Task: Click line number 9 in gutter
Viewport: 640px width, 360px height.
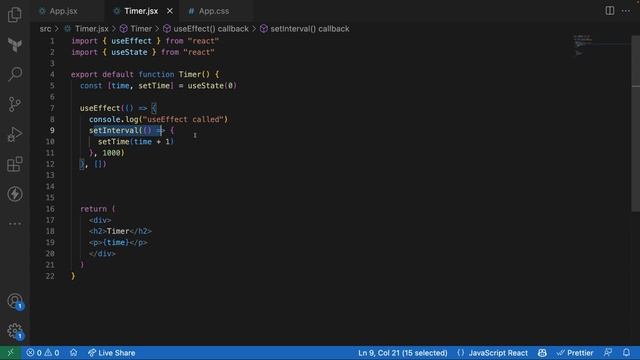Action: 52,130
